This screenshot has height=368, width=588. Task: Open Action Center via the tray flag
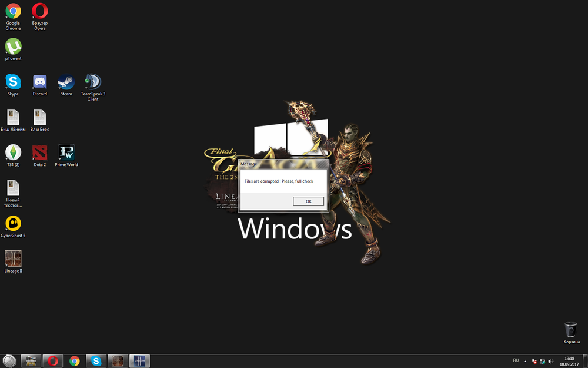(533, 360)
